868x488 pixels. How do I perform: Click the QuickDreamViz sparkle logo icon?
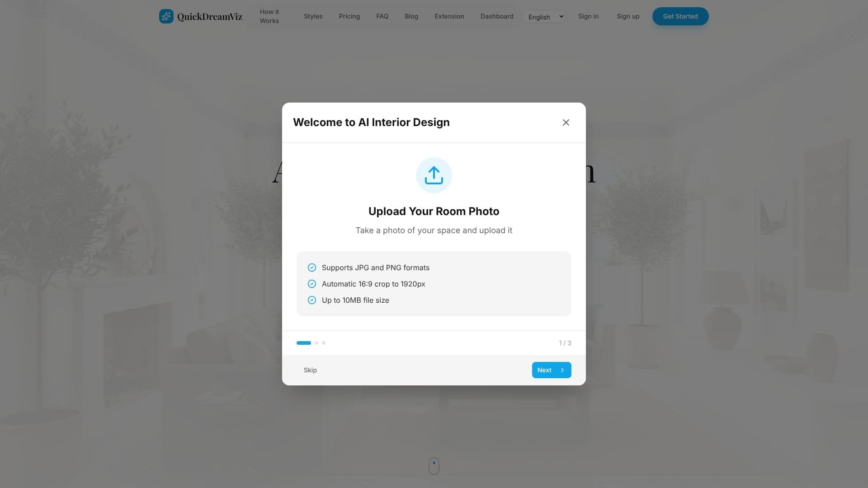coord(166,16)
